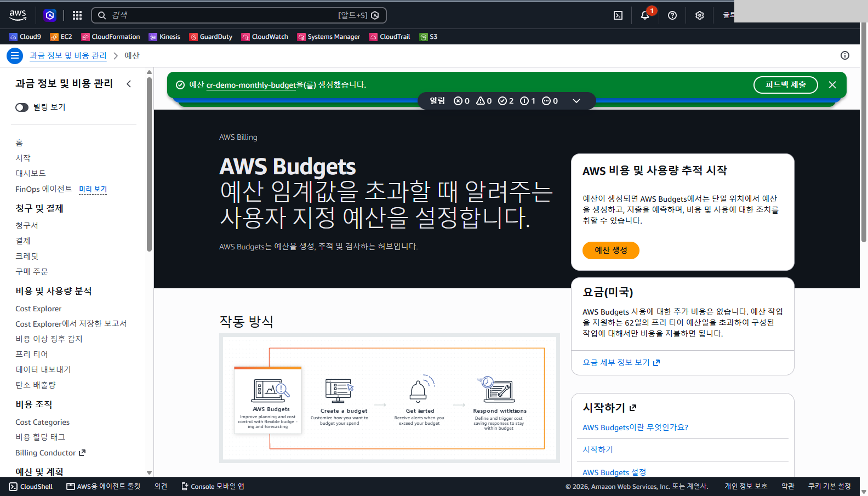Open the GuardDuty bookmark
The width and height of the screenshot is (868, 496).
(211, 37)
